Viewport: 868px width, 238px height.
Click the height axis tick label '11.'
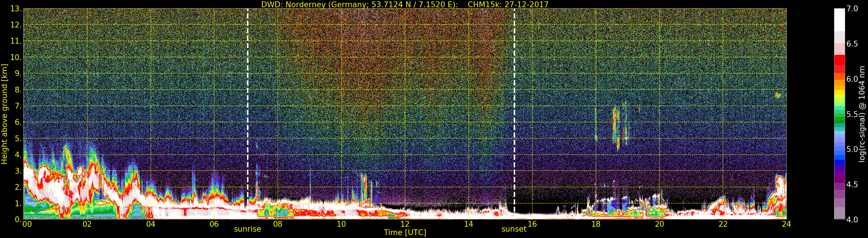click(x=16, y=41)
